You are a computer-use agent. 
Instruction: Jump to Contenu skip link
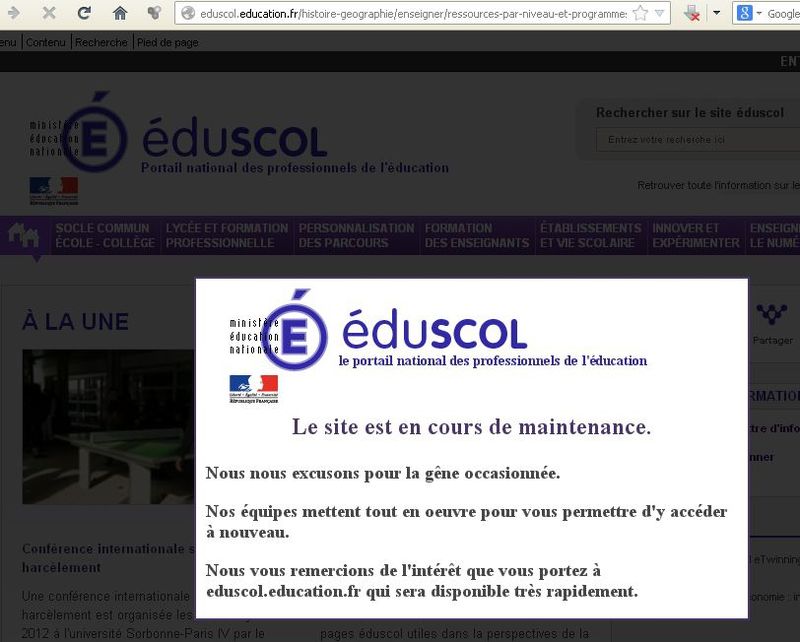(45, 42)
